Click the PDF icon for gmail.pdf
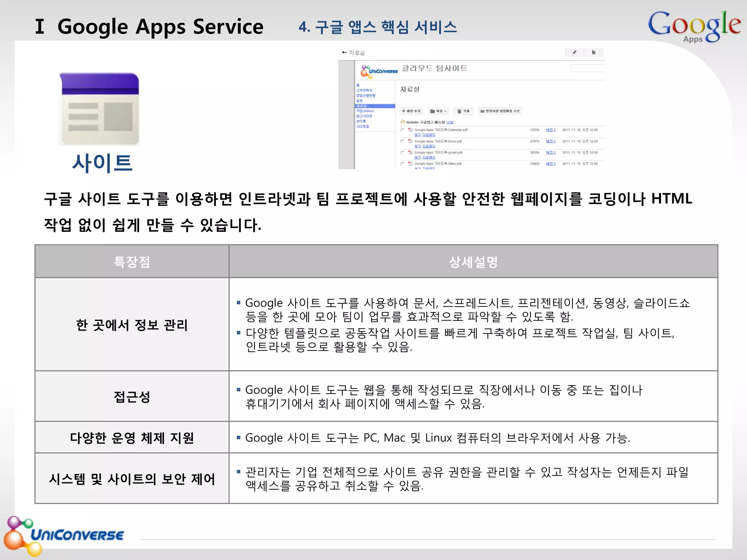 pos(410,152)
